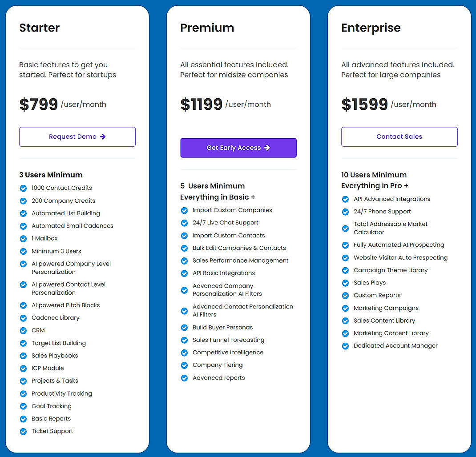
Task: Click the $1199 per user price text
Action: (x=201, y=104)
